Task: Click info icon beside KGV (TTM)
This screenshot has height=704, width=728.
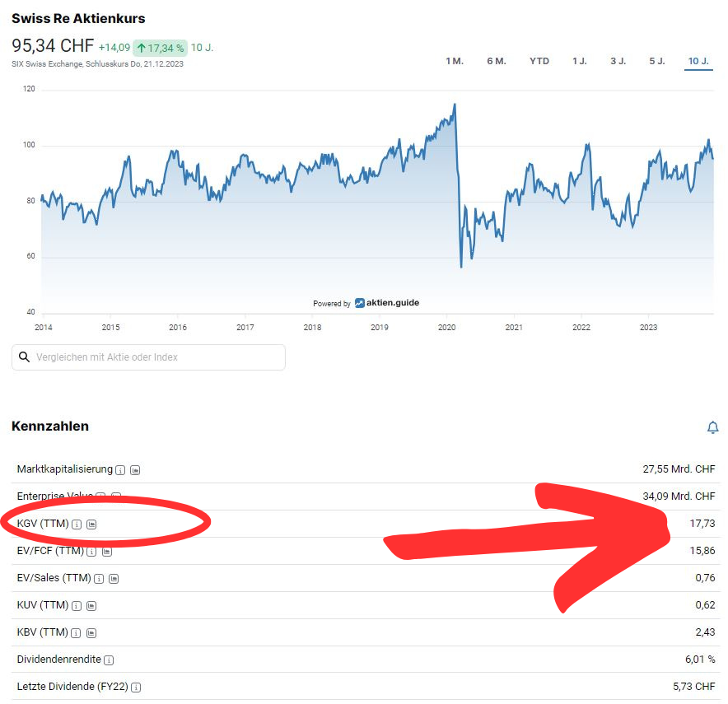Action: tap(77, 525)
